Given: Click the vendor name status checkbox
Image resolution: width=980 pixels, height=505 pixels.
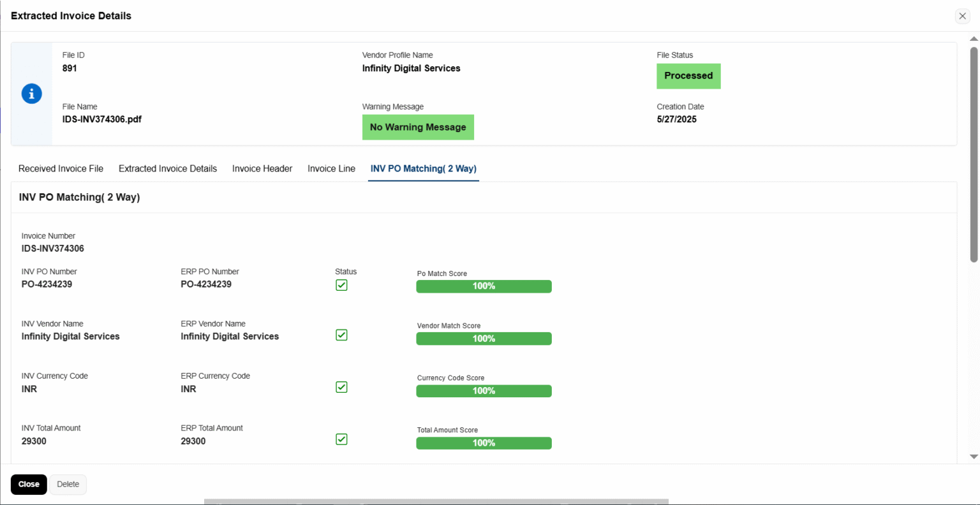Looking at the screenshot, I should (341, 335).
